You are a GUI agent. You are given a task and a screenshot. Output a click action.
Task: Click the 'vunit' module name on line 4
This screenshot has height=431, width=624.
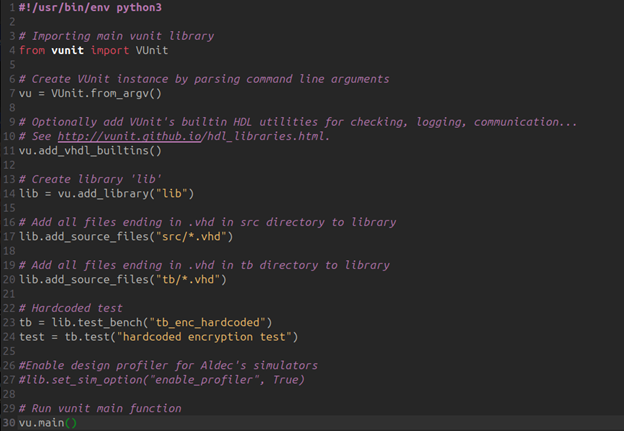(x=67, y=51)
